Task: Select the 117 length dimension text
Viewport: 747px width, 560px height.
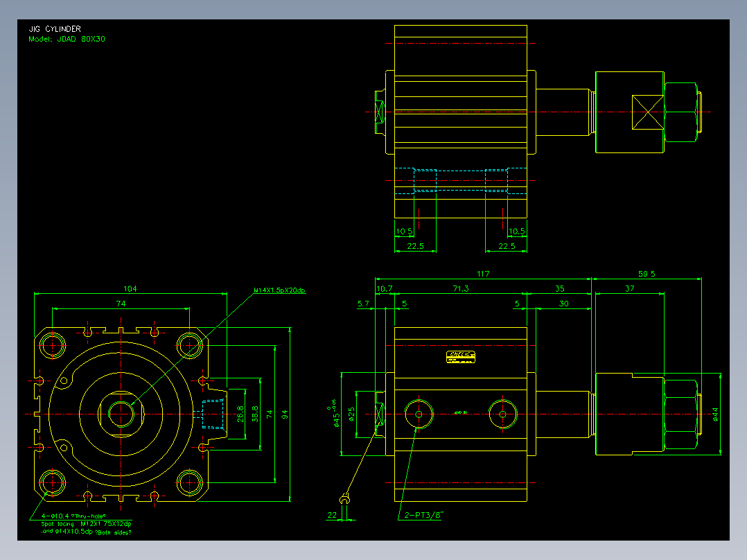Action: pyautogui.click(x=483, y=274)
